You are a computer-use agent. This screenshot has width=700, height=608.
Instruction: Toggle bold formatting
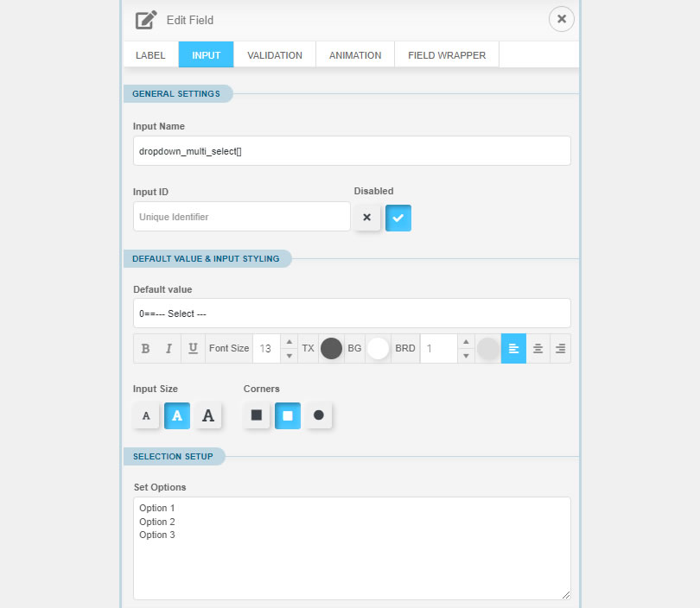coord(145,348)
